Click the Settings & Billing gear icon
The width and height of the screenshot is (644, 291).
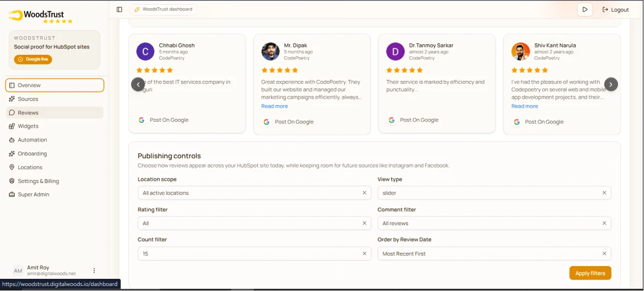coord(12,181)
